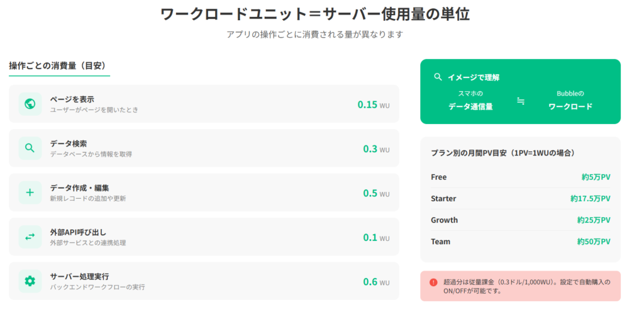
Task: Select the Free plan row
Action: 520,177
